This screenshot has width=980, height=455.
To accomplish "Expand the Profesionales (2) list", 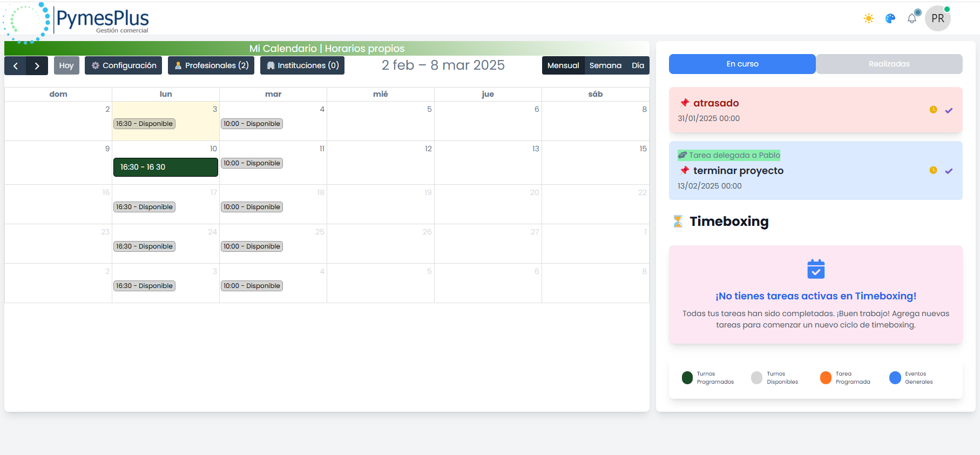I will point(211,66).
